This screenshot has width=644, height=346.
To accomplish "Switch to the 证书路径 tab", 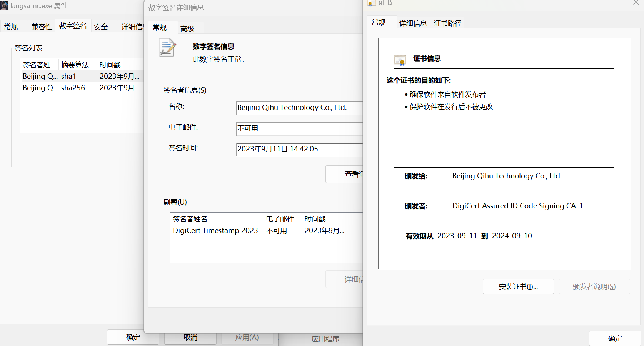I will coord(447,23).
